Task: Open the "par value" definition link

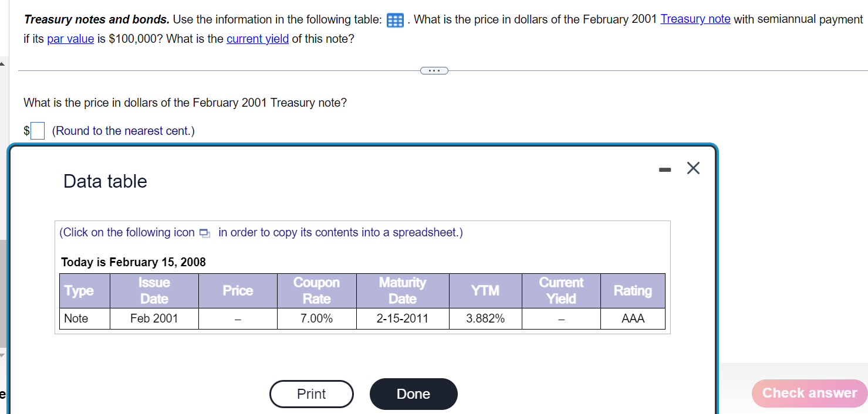Action: click(x=70, y=40)
